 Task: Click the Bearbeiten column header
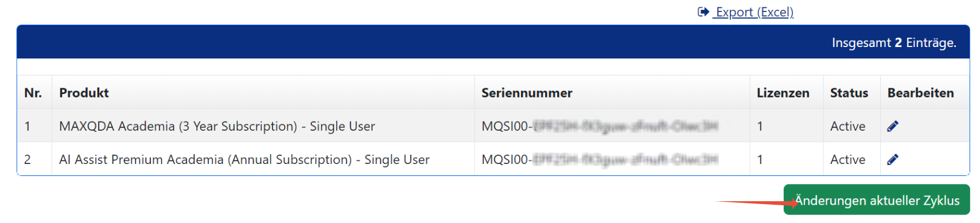click(920, 93)
